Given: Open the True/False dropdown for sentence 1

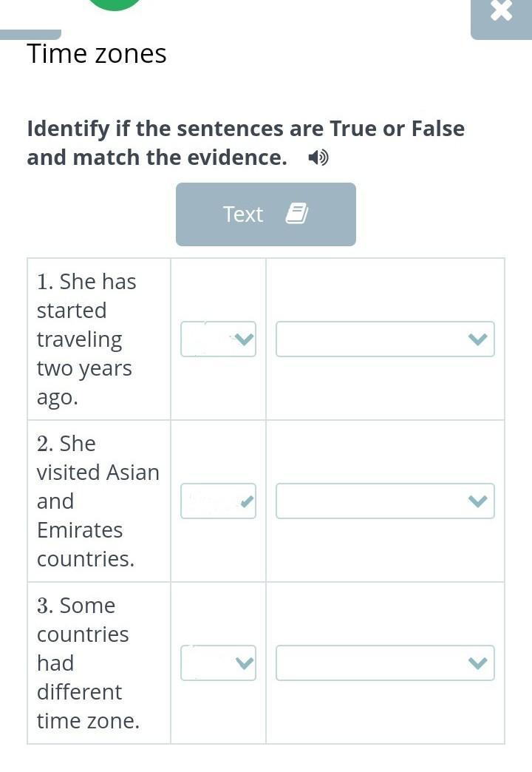Looking at the screenshot, I should 218,339.
